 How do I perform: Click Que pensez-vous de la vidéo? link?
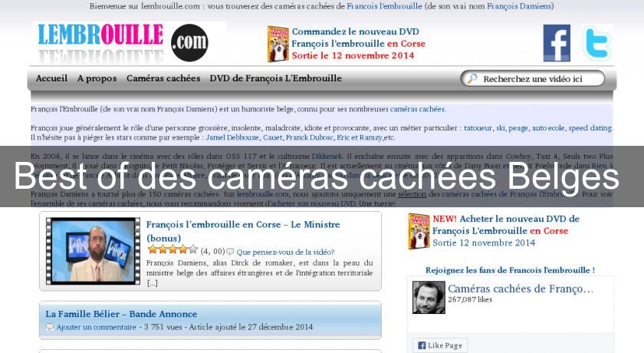[285, 252]
